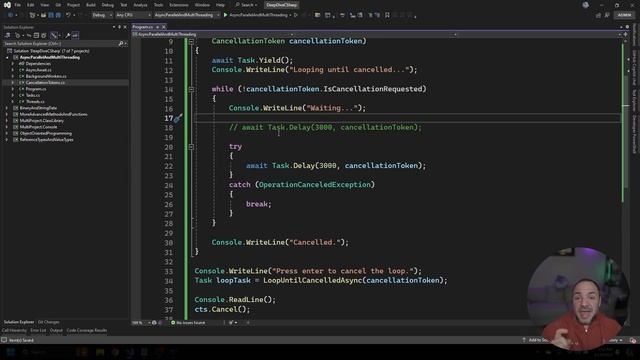This screenshot has height=360, width=640.
Task: Open the Output tab
Action: coord(56,330)
